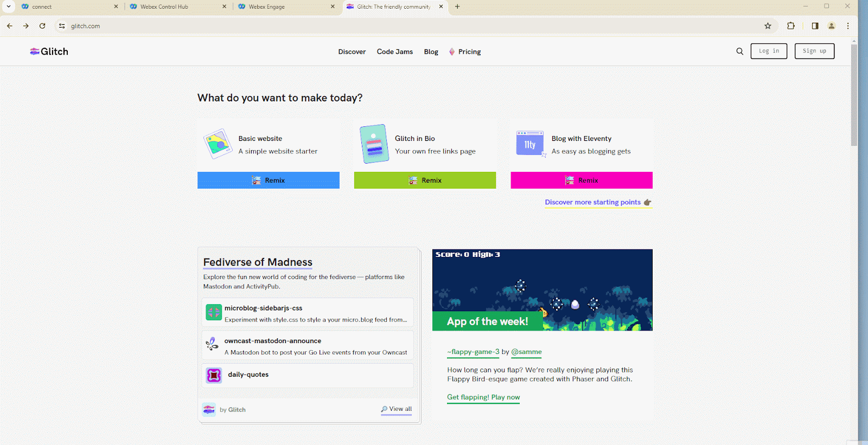868x445 pixels.
Task: Click the Glitch logo in header
Action: pos(49,51)
